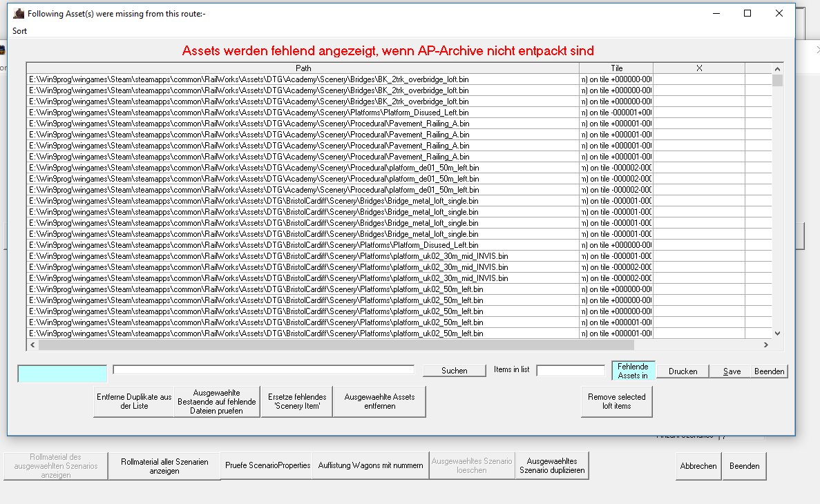Open the Sort menu
This screenshot has width=820, height=504.
pyautogui.click(x=20, y=31)
